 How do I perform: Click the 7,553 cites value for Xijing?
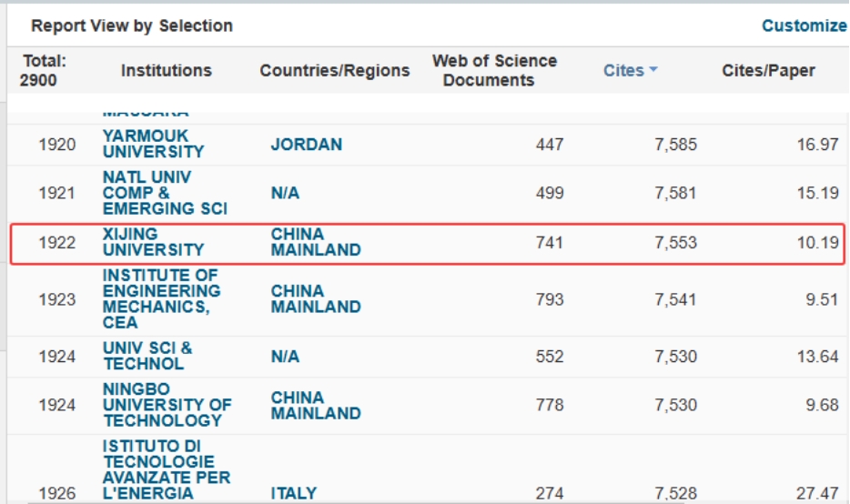675,243
